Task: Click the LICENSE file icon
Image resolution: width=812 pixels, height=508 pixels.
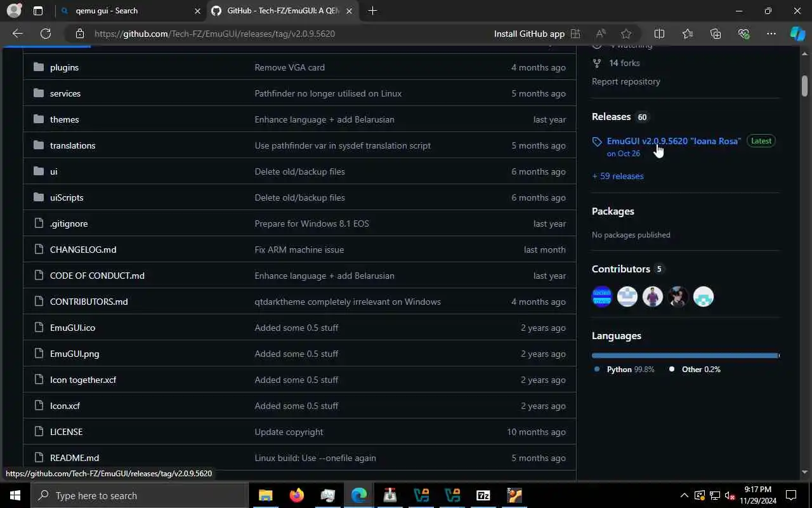Action: pos(39,432)
